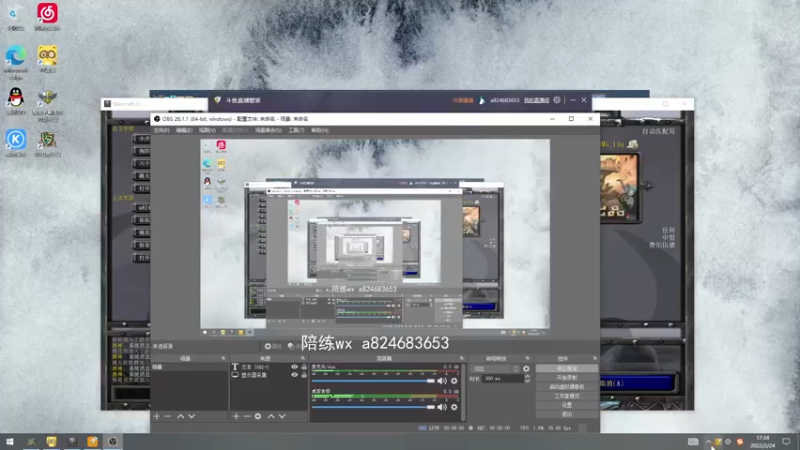The width and height of the screenshot is (800, 450).
Task: Open the 我的直播间 link in the Douyu assistant
Action: (536, 101)
